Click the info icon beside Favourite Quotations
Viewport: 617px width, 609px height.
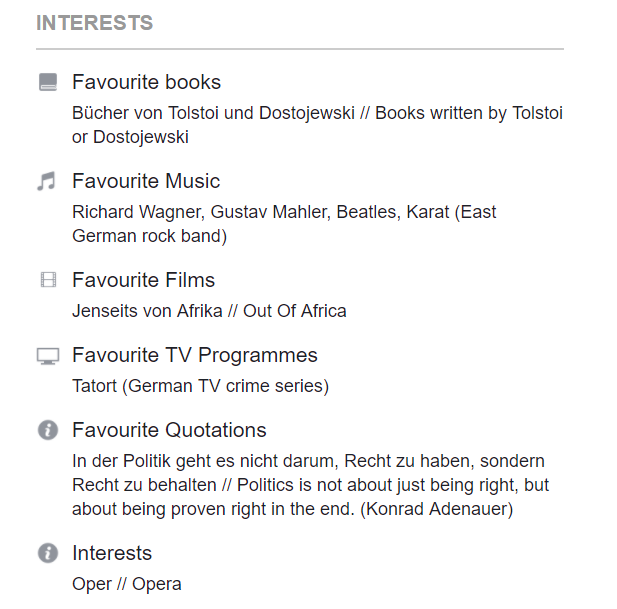(47, 430)
